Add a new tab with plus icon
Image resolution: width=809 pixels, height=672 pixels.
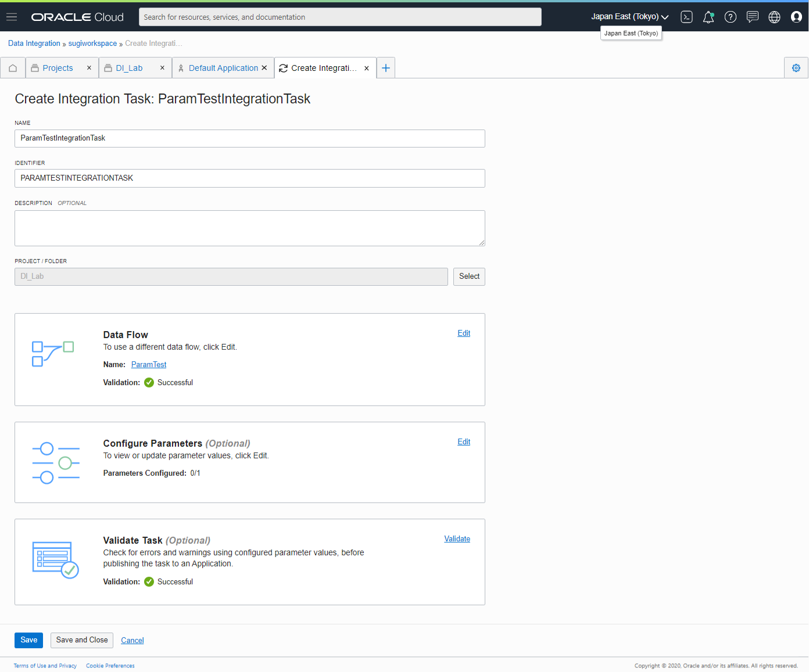pos(385,68)
